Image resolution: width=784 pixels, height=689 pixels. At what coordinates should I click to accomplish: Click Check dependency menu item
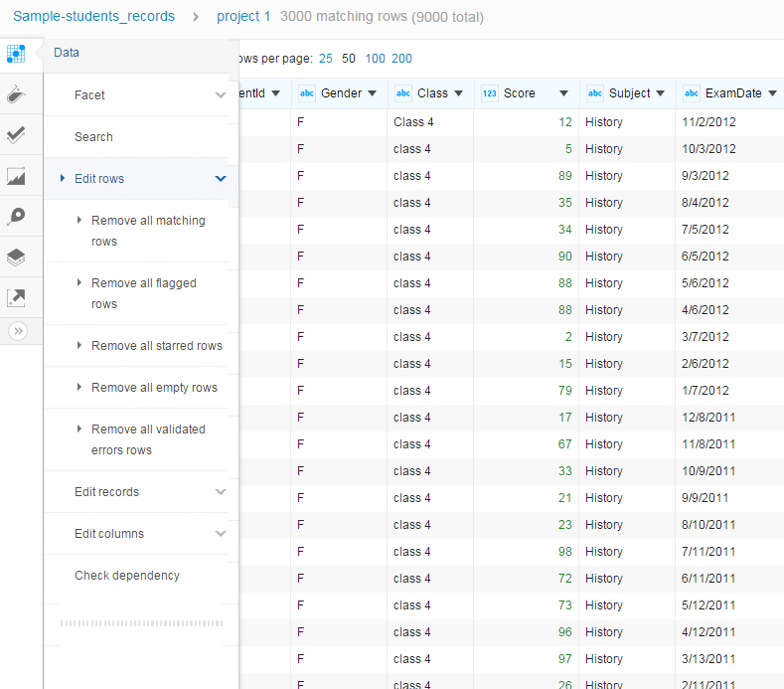[x=127, y=576]
